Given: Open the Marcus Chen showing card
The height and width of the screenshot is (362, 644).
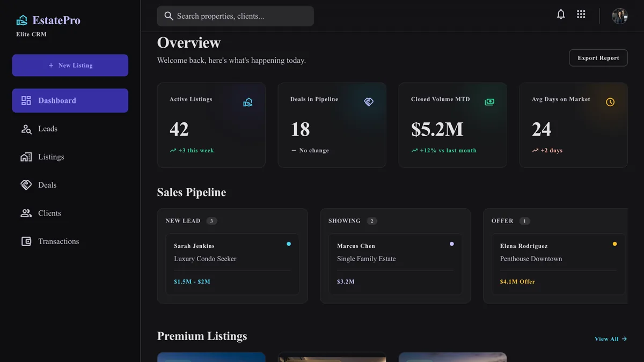Looking at the screenshot, I should 396,264.
